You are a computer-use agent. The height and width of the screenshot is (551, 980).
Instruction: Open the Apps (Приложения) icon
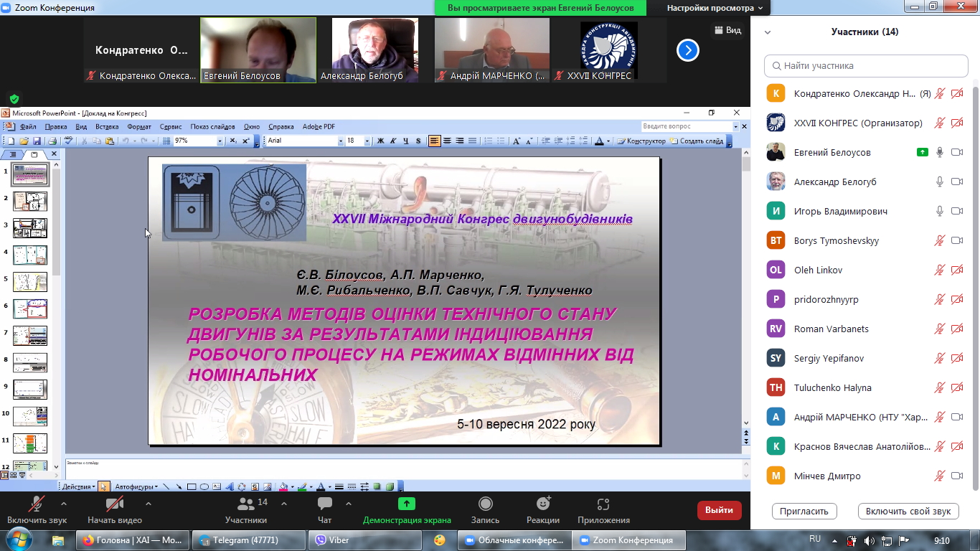click(603, 504)
